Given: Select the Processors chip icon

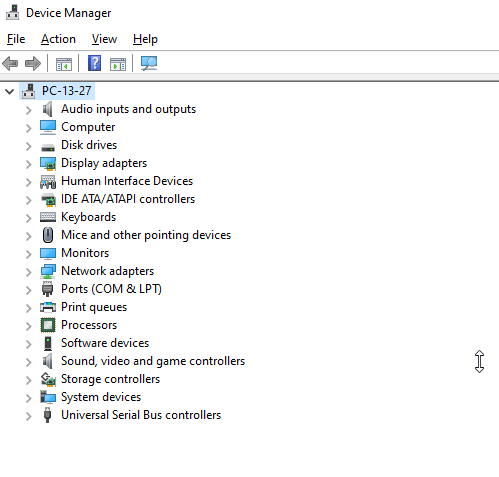Looking at the screenshot, I should click(x=48, y=325).
